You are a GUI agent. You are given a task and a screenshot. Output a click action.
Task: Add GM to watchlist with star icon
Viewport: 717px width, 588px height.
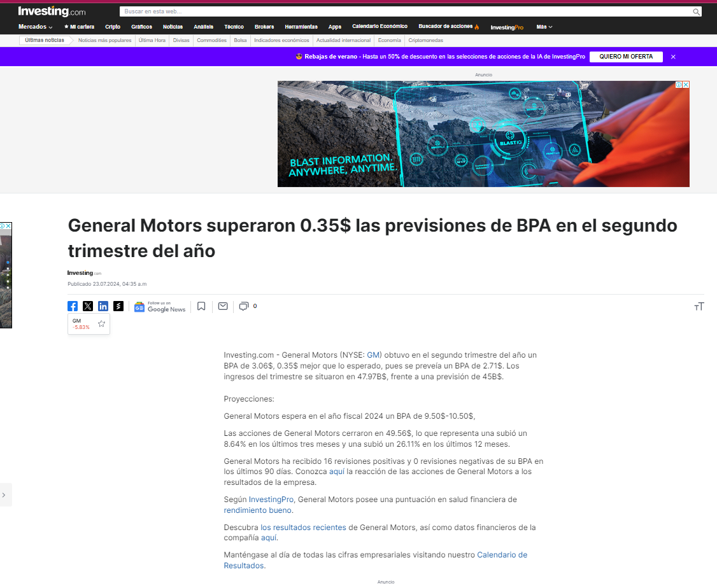tap(101, 324)
